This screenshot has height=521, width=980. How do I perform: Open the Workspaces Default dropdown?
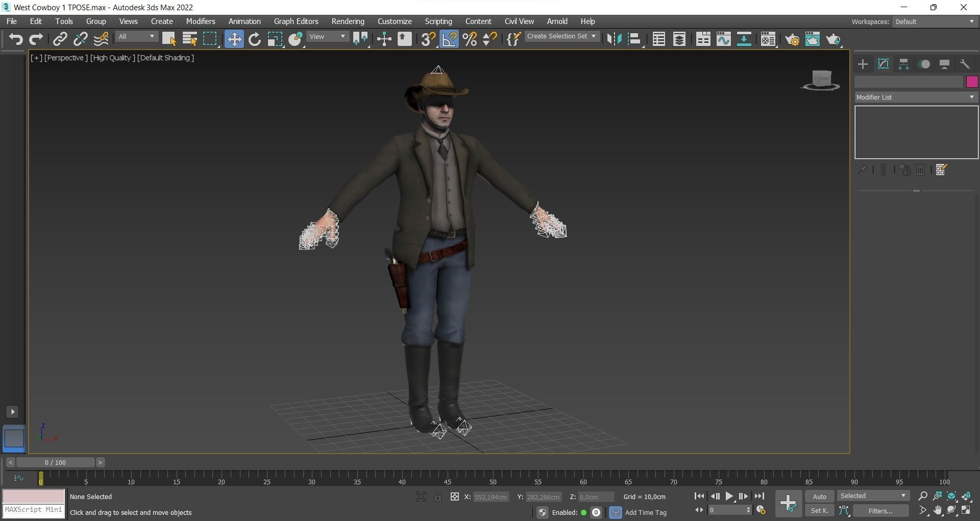point(935,21)
